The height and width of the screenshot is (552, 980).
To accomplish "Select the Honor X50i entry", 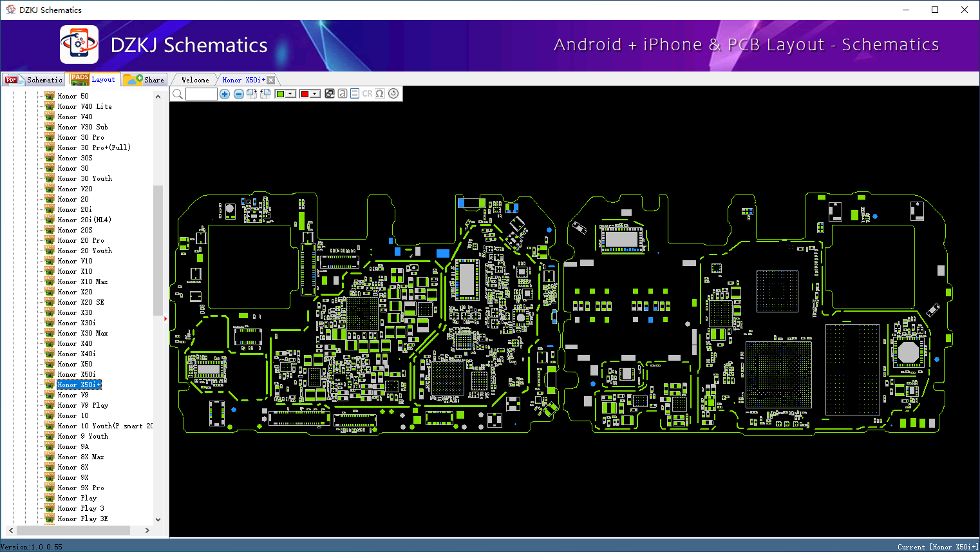I will click(77, 374).
